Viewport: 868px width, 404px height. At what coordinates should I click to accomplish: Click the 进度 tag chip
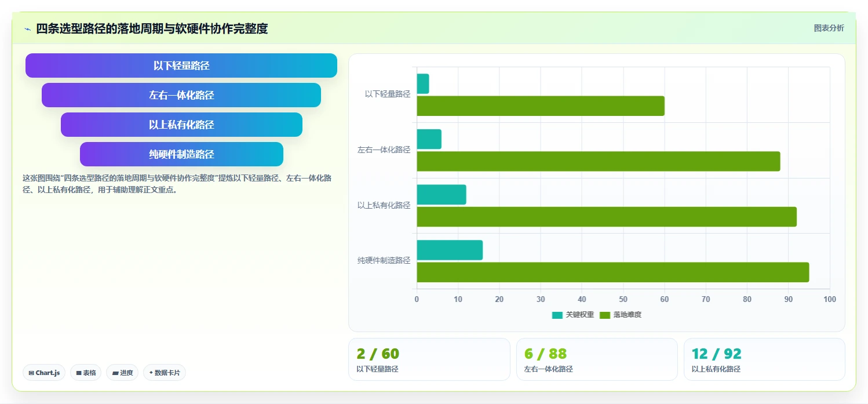pos(122,373)
